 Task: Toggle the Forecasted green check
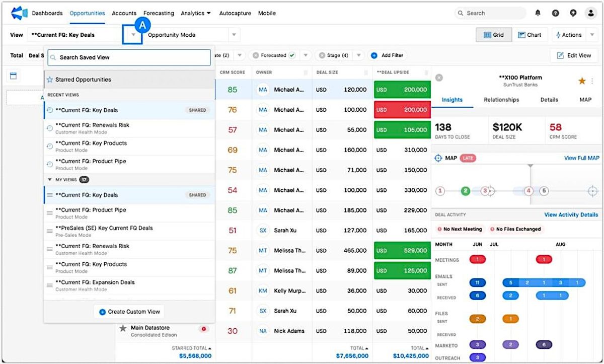pos(292,55)
